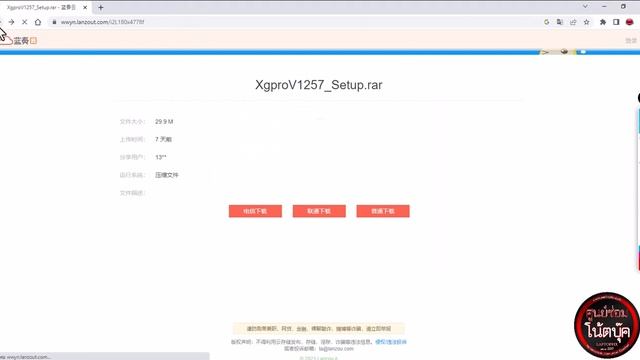The image size is (640, 360).
Task: Click the first red download button
Action: click(255, 211)
